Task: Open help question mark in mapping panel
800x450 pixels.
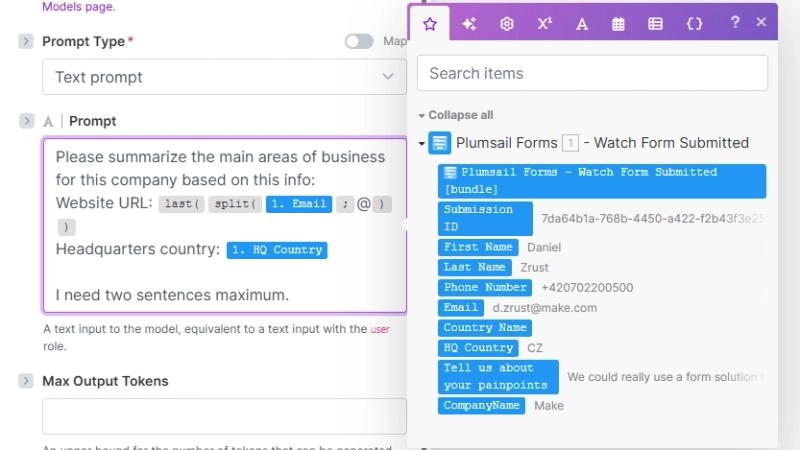Action: (735, 22)
